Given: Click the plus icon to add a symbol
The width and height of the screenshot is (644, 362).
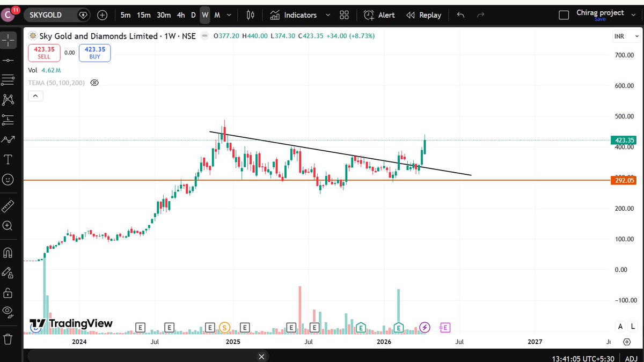Looking at the screenshot, I should tap(102, 15).
